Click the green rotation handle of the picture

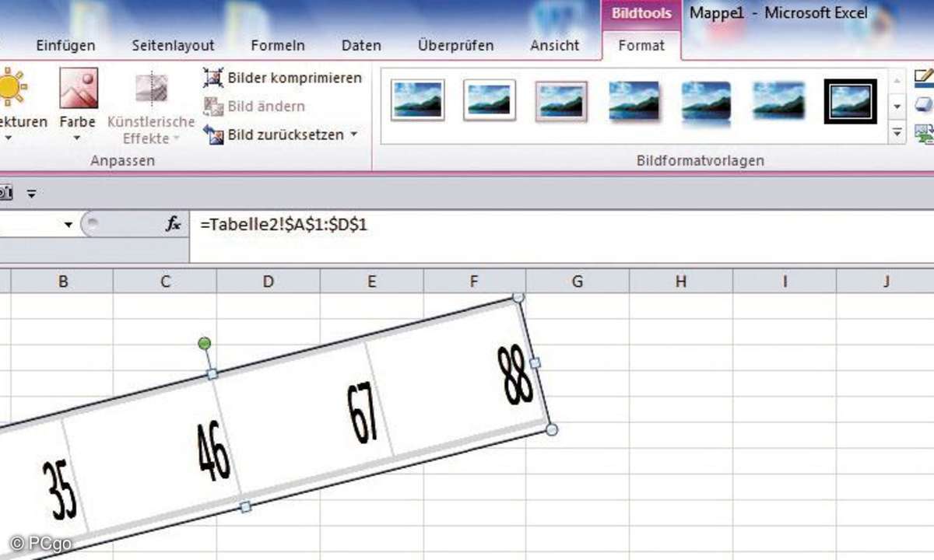(x=205, y=343)
